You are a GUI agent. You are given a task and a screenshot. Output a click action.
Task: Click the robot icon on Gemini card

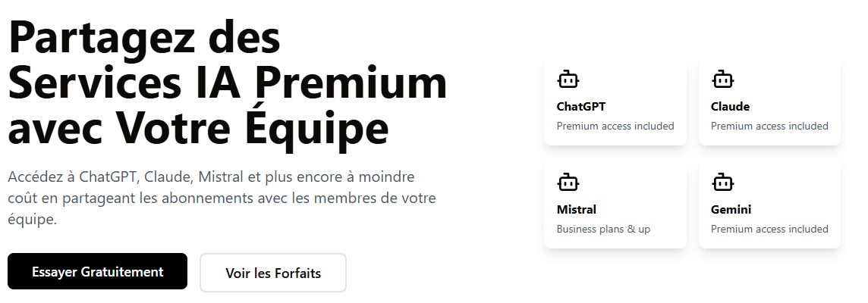pos(722,182)
